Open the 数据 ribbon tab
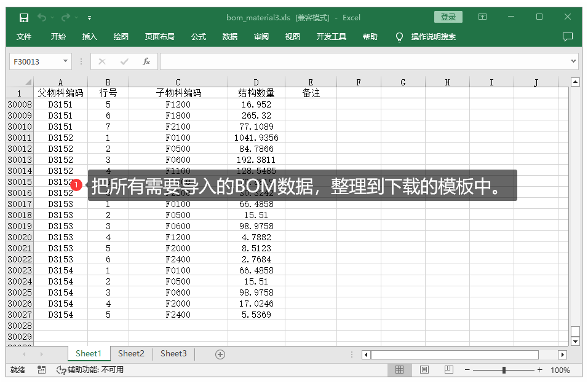588x384 pixels. pos(230,37)
